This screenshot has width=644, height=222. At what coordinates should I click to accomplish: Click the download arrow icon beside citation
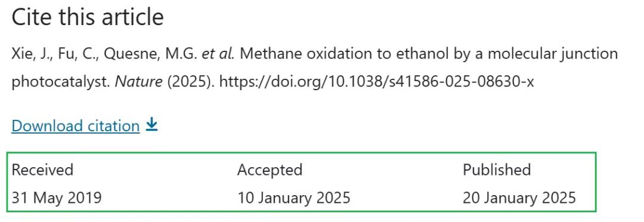coord(152,124)
